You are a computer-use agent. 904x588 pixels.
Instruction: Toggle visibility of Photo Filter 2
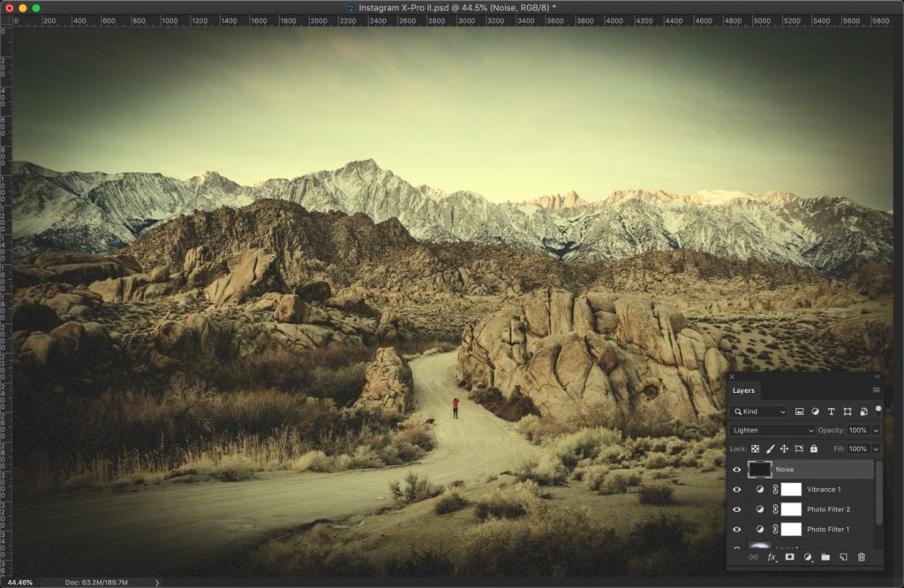coord(737,509)
